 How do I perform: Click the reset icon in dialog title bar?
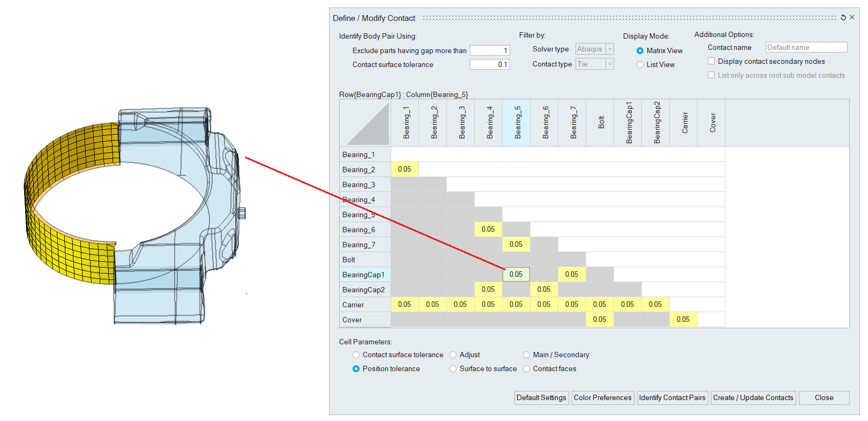click(x=843, y=18)
